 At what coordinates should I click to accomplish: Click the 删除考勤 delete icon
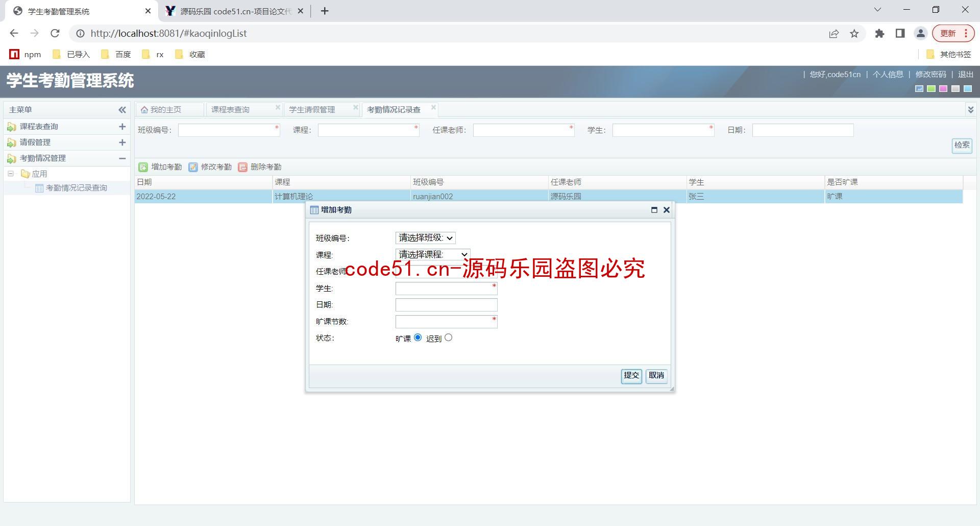coord(242,167)
